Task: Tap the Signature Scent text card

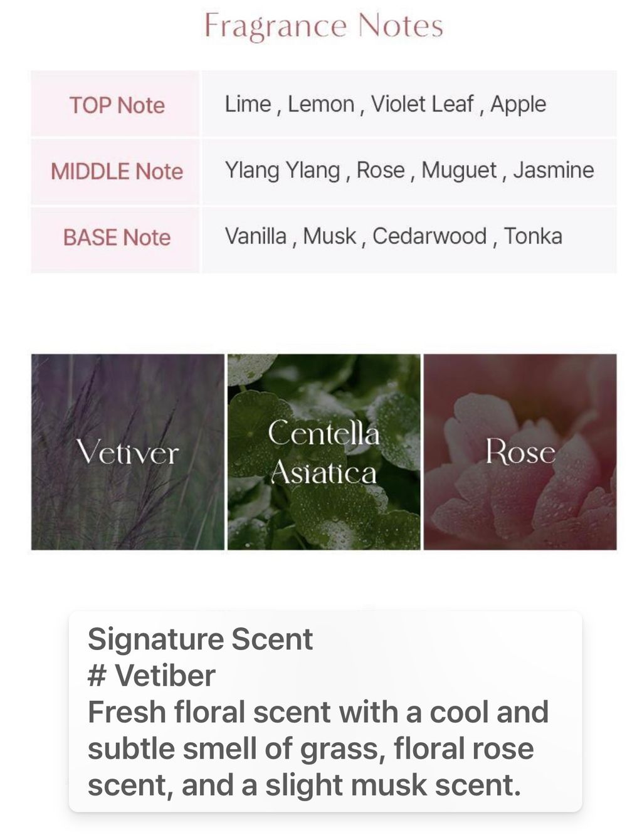Action: 325,711
